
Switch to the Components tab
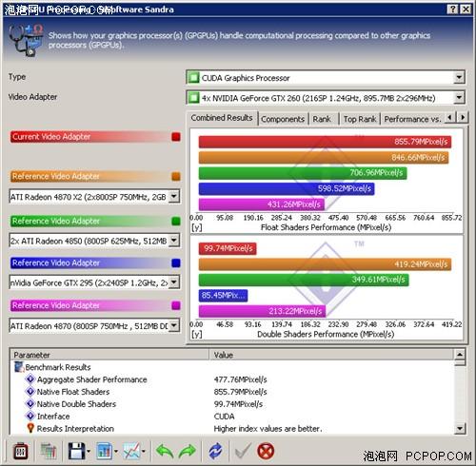(x=283, y=119)
